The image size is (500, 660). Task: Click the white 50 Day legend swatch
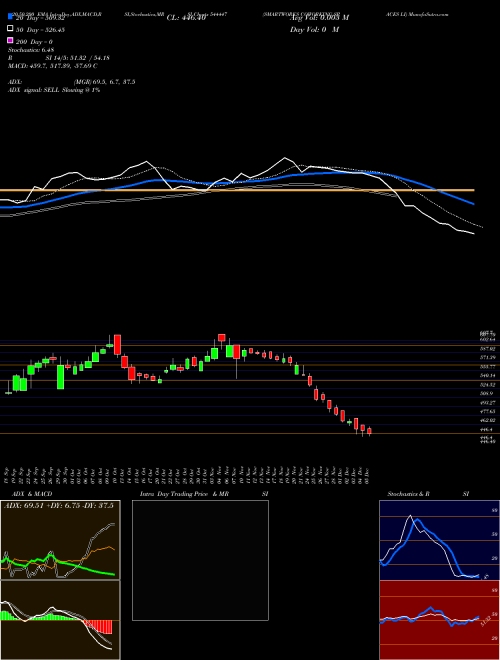pyautogui.click(x=10, y=29)
